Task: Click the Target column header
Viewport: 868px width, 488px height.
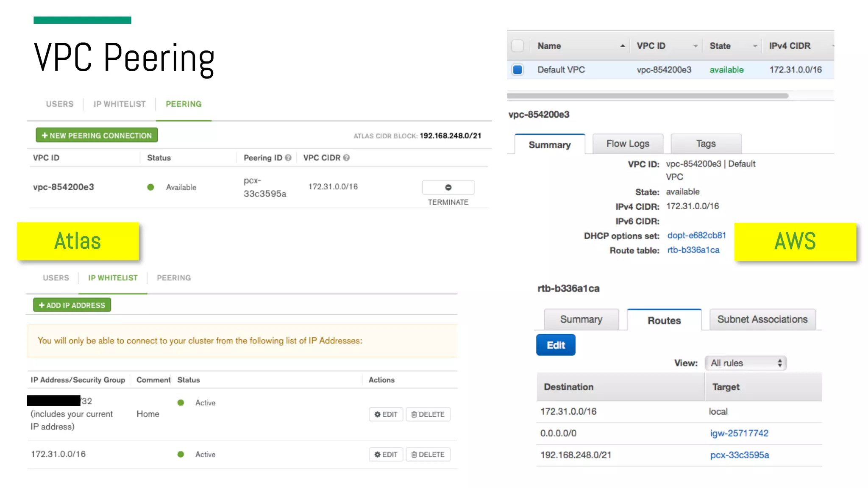Action: 726,387
